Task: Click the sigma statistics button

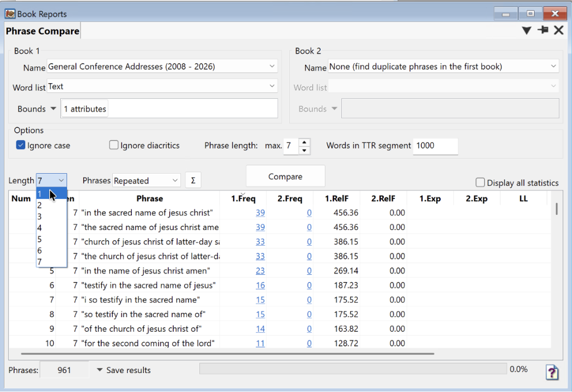Action: (x=193, y=180)
